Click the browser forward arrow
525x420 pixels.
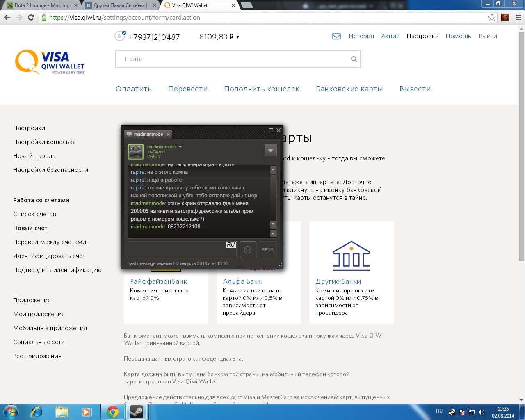click(x=19, y=17)
